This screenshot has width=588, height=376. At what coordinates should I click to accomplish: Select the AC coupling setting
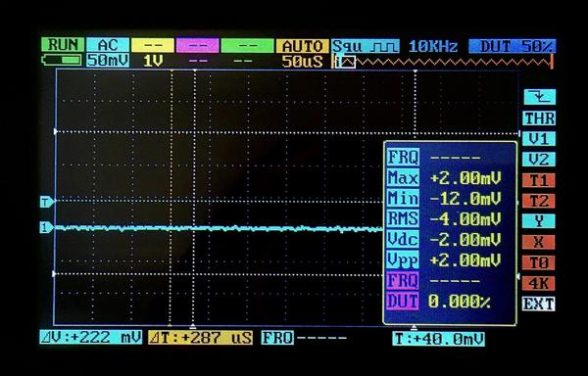[x=108, y=45]
